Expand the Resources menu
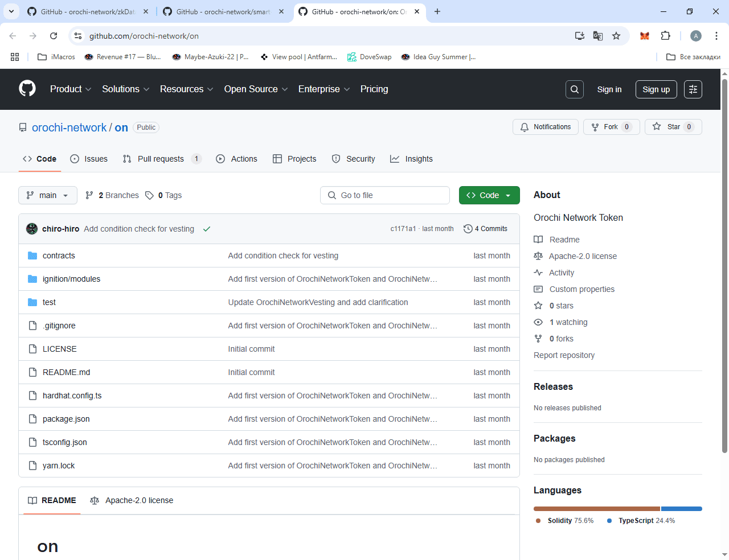729x560 pixels. 187,89
